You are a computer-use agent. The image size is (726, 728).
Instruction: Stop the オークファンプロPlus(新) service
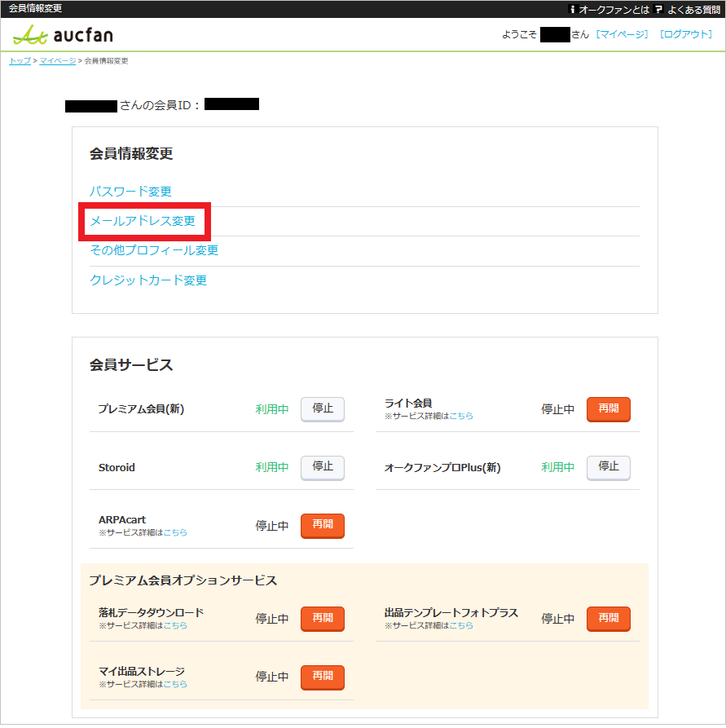(x=608, y=468)
